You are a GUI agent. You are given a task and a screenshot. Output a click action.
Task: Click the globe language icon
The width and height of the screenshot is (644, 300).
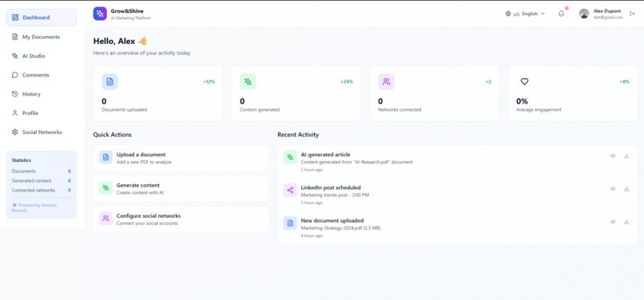tap(508, 14)
